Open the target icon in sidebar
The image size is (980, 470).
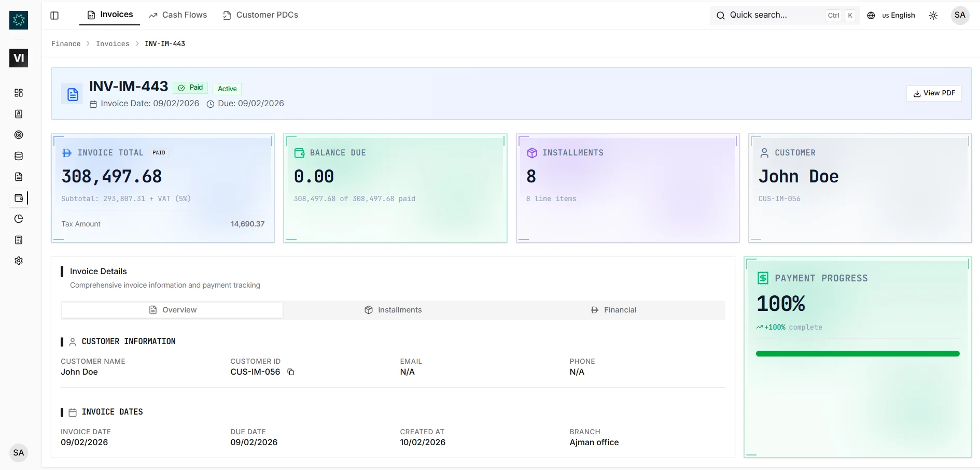19,135
